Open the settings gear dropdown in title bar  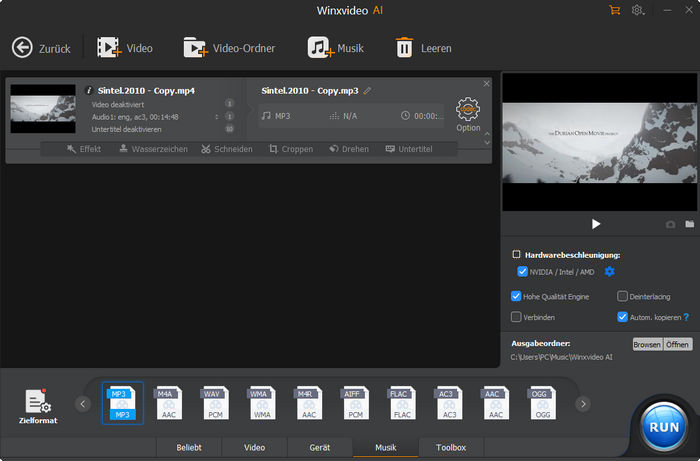(x=638, y=10)
